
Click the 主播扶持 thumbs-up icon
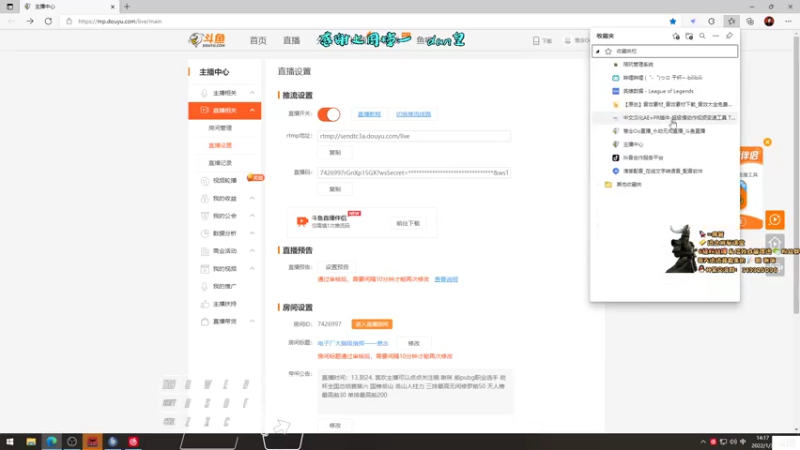(205, 304)
